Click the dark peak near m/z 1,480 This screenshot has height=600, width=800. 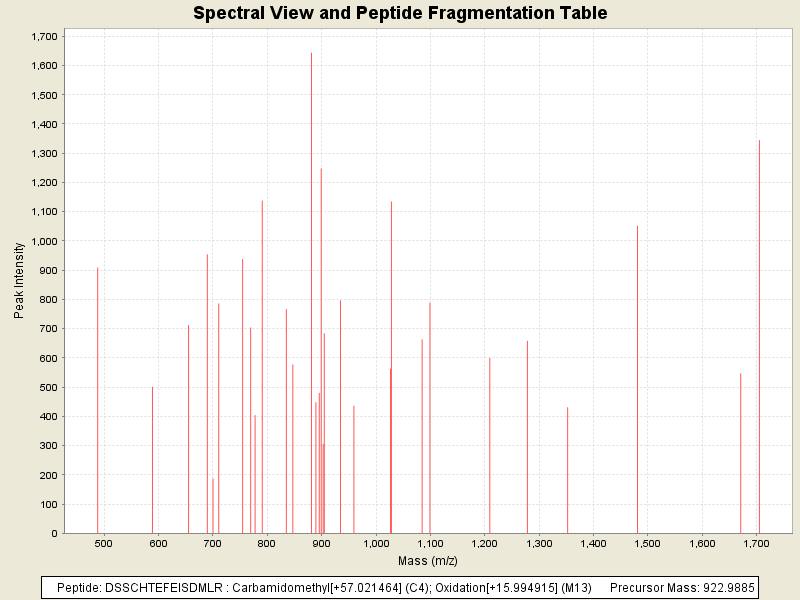pyautogui.click(x=637, y=380)
